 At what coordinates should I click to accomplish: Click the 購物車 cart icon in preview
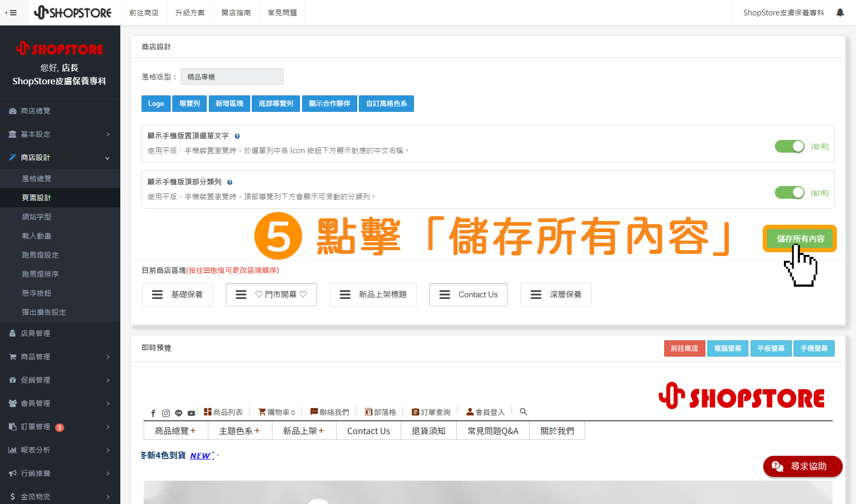pyautogui.click(x=262, y=412)
